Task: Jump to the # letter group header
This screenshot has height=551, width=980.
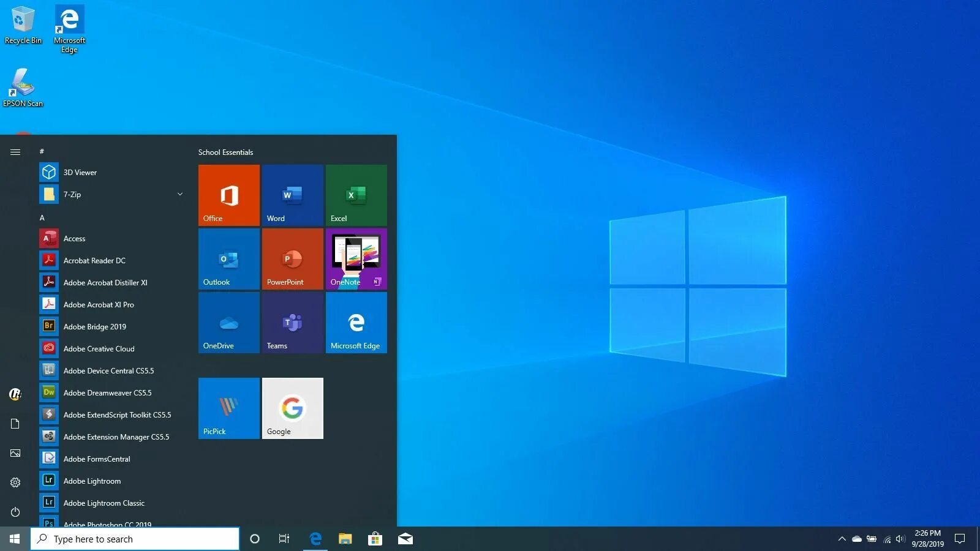Action: click(x=42, y=151)
